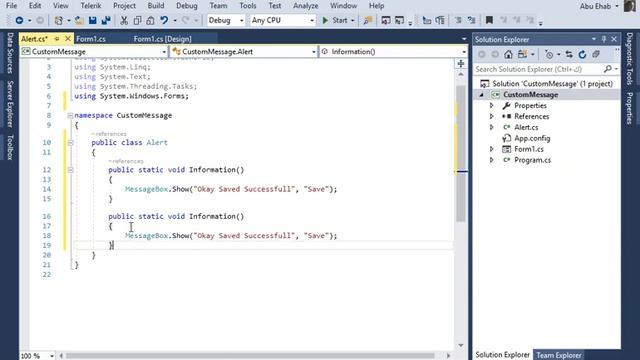The height and width of the screenshot is (360, 640).
Task: Click the editor split-window plus icon
Action: (x=461, y=64)
